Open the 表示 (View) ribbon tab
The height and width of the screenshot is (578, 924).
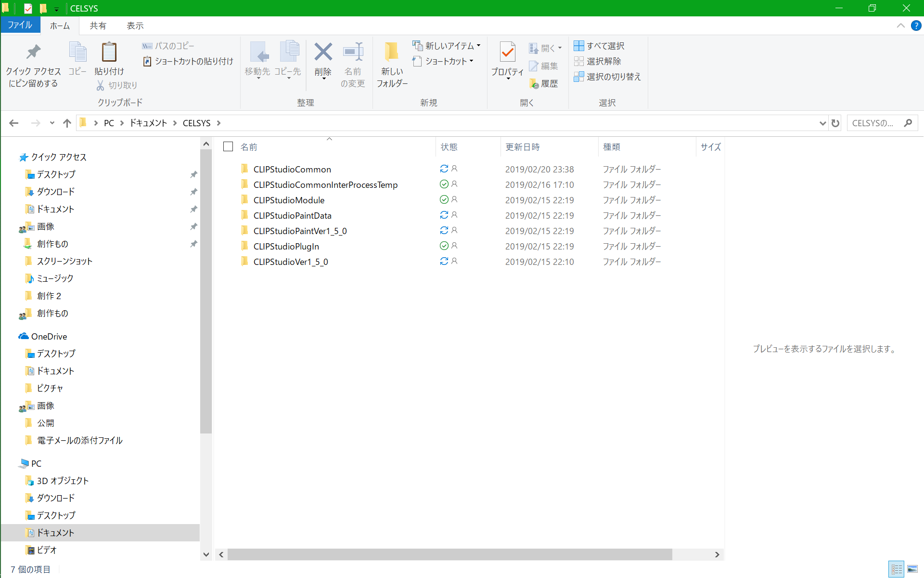(x=135, y=26)
